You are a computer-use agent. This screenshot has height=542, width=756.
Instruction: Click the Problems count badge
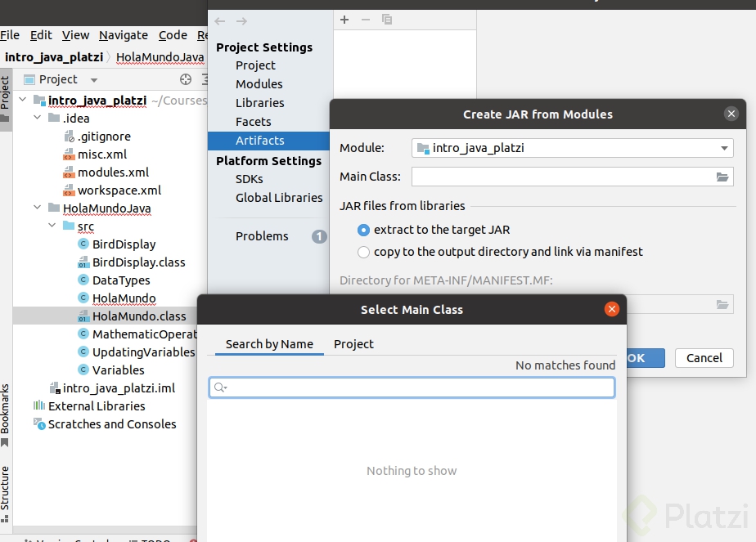(319, 236)
